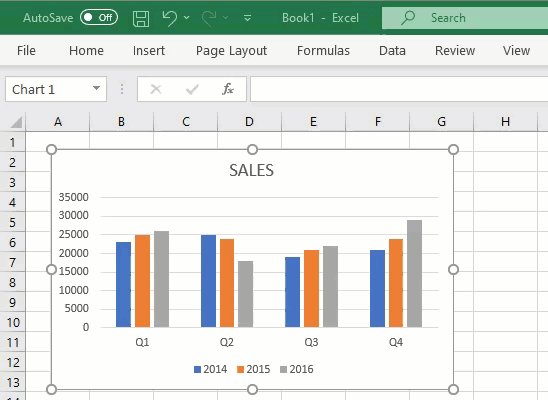Toggle the AutoSave switch
Screen dimensions: 548x400
tap(99, 17)
